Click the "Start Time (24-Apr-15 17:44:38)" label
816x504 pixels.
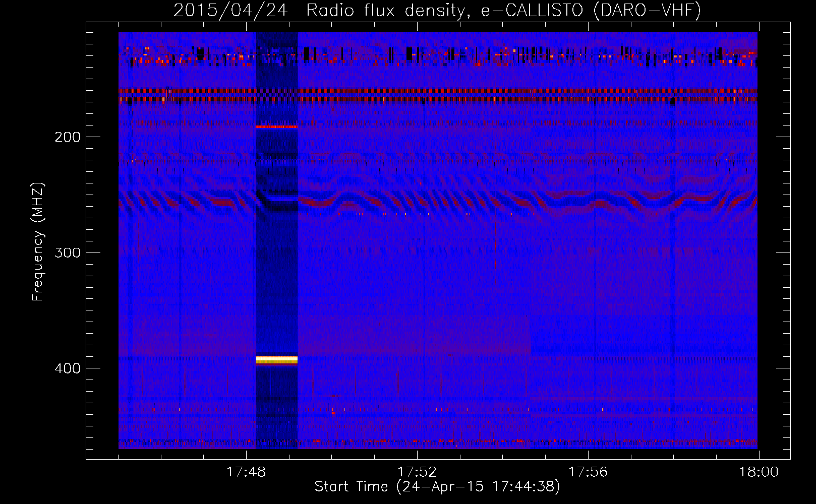pos(437,487)
